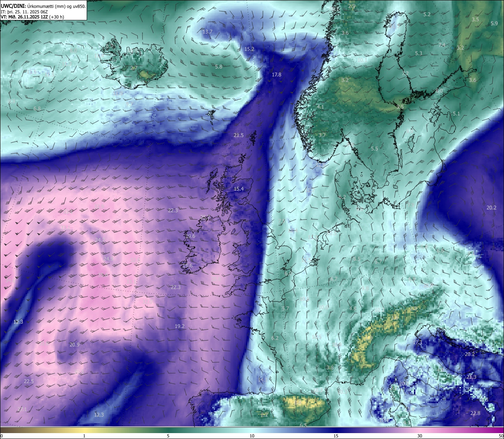Select the map value 22.5
This screenshot has height=439, width=504.
[x=29, y=381]
